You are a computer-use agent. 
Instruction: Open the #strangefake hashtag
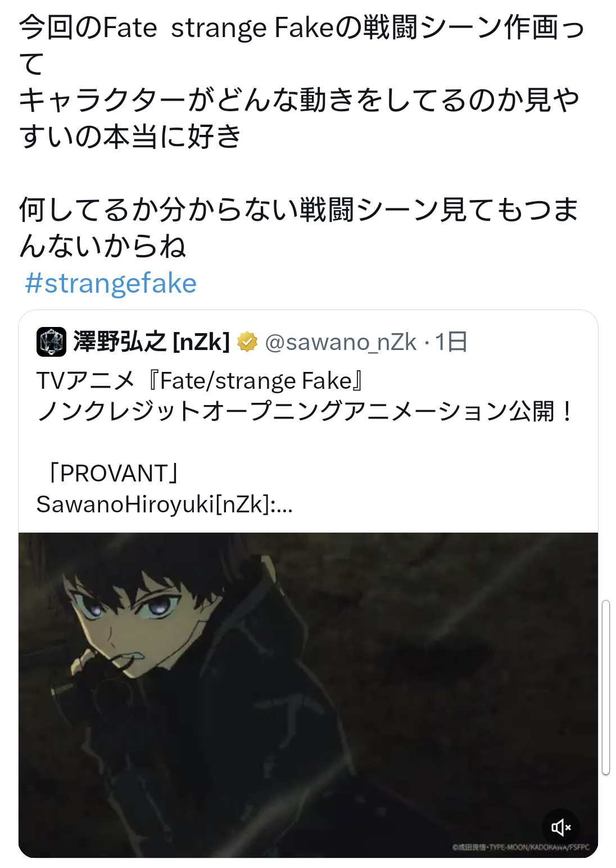click(111, 283)
